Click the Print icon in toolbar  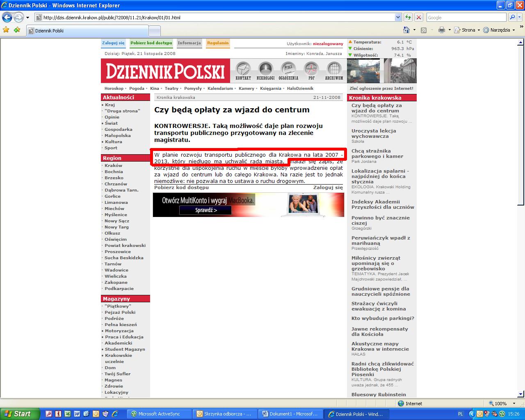click(x=442, y=30)
